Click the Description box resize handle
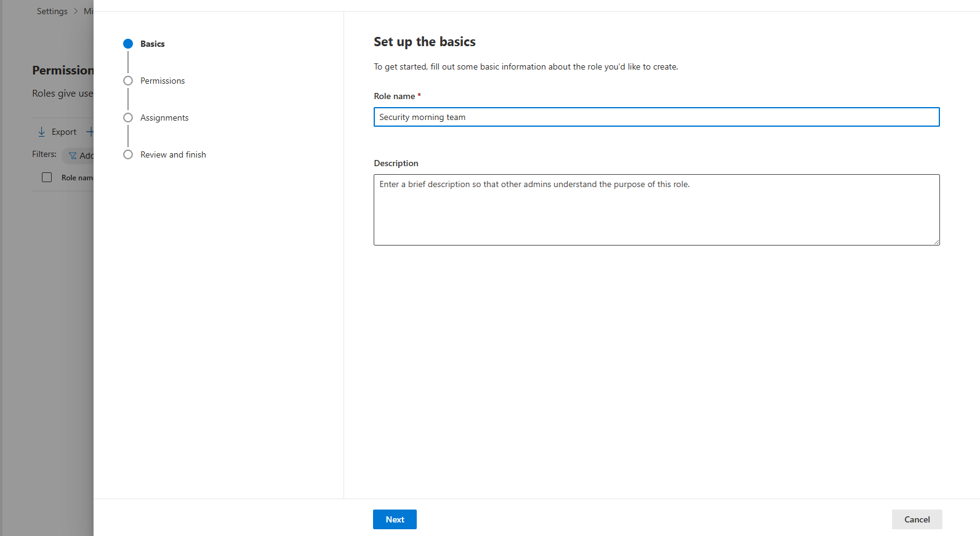980x536 pixels. tap(936, 242)
